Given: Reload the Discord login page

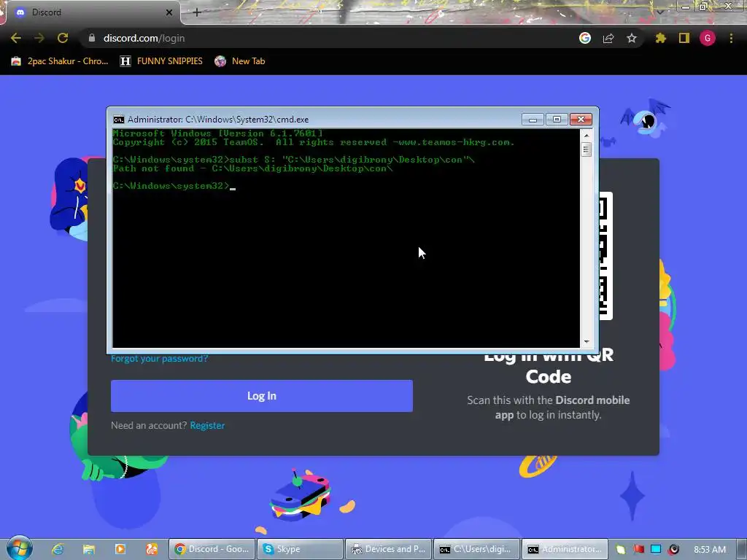Looking at the screenshot, I should point(63,38).
